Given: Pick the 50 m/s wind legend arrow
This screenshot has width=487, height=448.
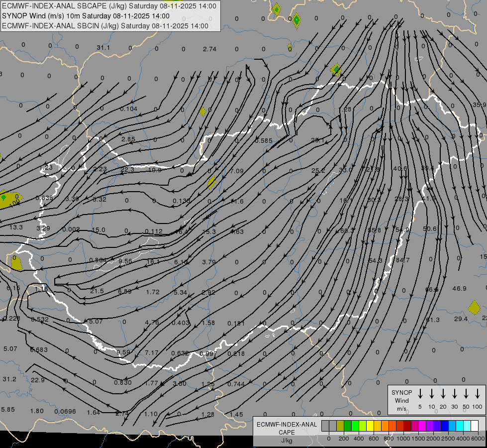Looking at the screenshot, I should 466,394.
